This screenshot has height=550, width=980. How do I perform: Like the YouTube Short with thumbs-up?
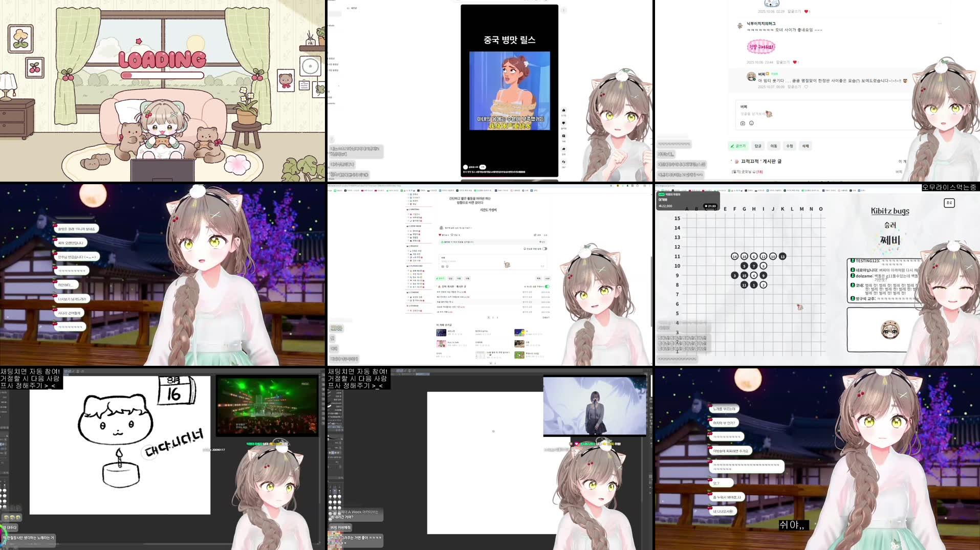click(563, 110)
